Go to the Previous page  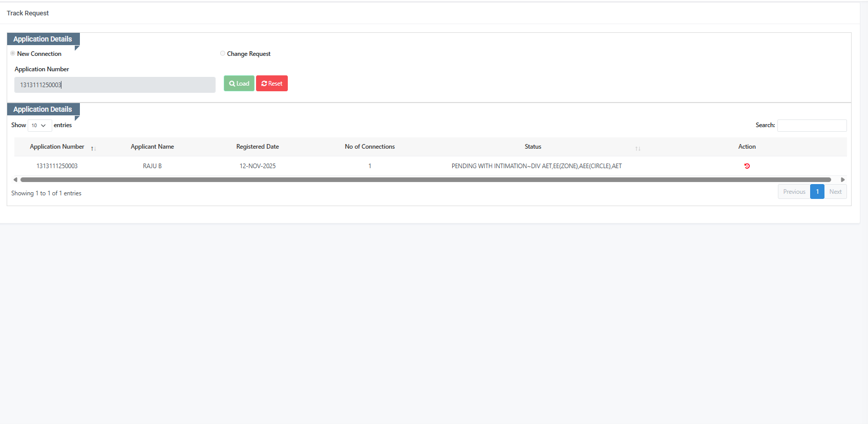coord(794,192)
